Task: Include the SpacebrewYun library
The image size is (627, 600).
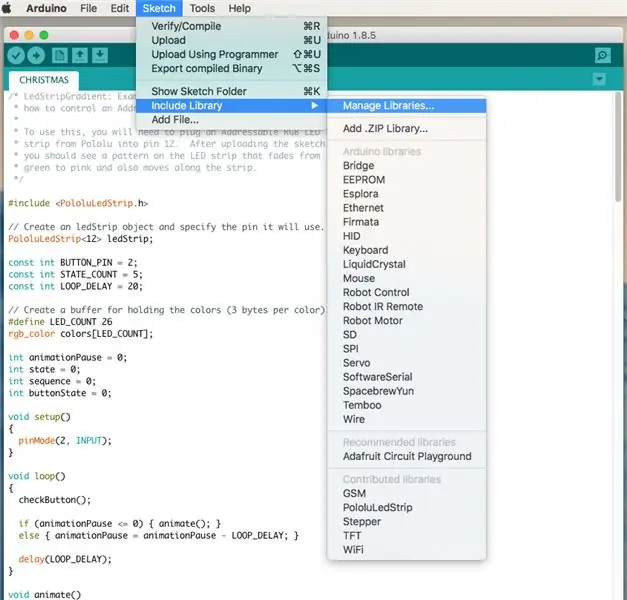Action: tap(406, 391)
